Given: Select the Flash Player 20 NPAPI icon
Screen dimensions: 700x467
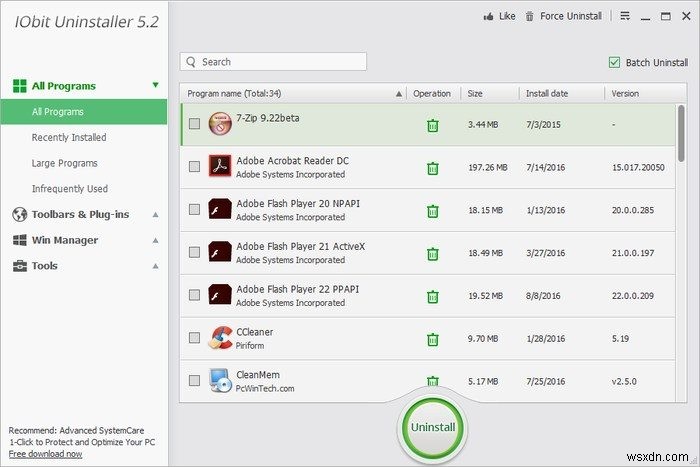Looking at the screenshot, I should click(220, 209).
